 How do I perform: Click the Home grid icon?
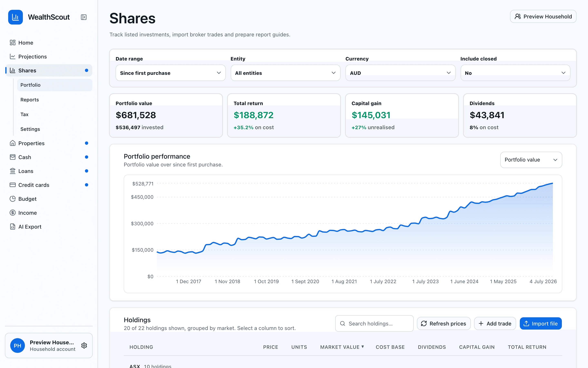(x=13, y=43)
